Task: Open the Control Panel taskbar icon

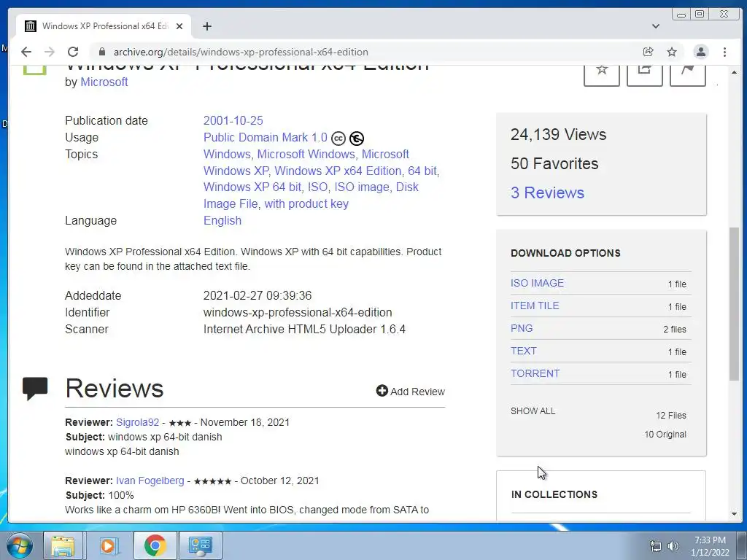Action: tap(200, 545)
